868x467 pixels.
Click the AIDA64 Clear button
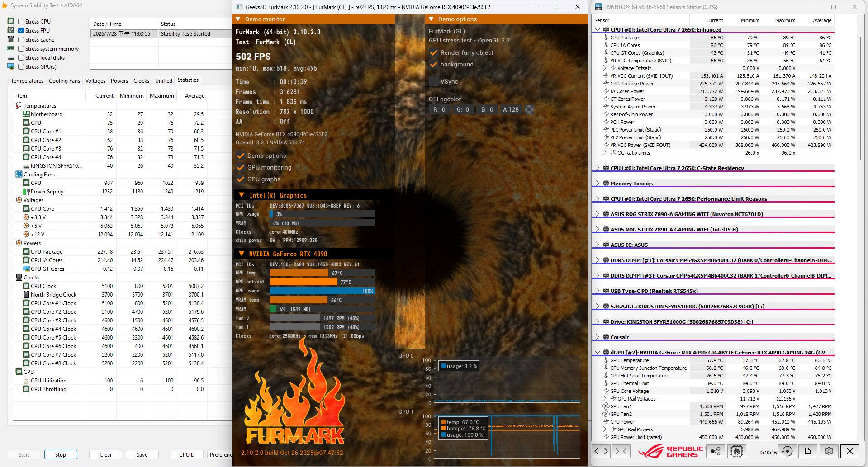(x=106, y=455)
